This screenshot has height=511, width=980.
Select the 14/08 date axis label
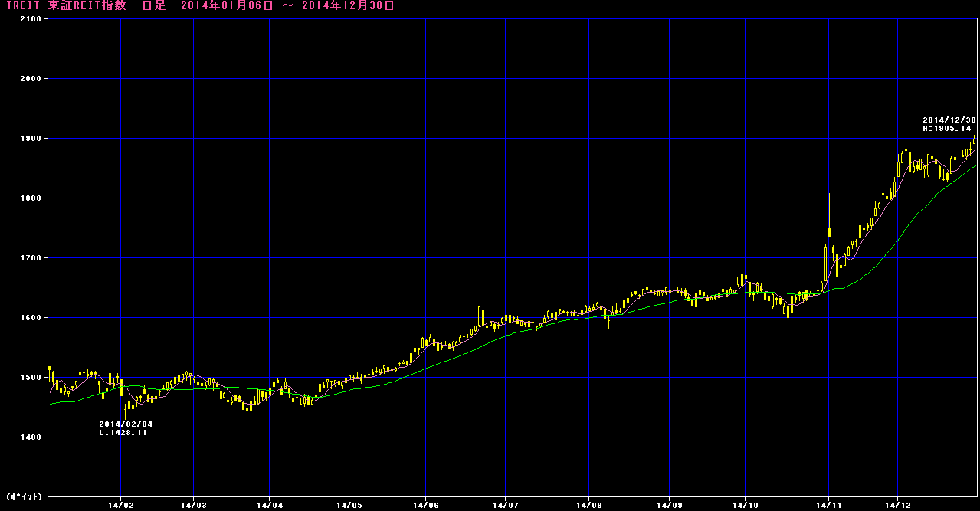coord(588,505)
